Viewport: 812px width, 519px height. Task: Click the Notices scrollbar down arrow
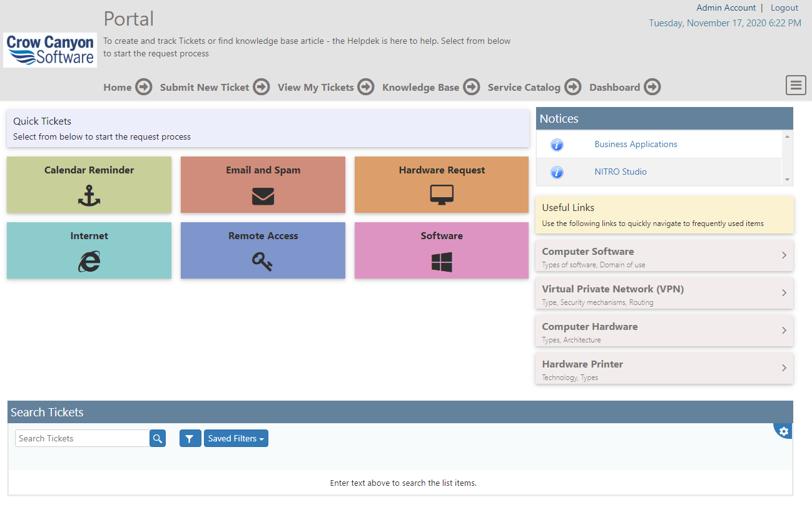pyautogui.click(x=787, y=180)
